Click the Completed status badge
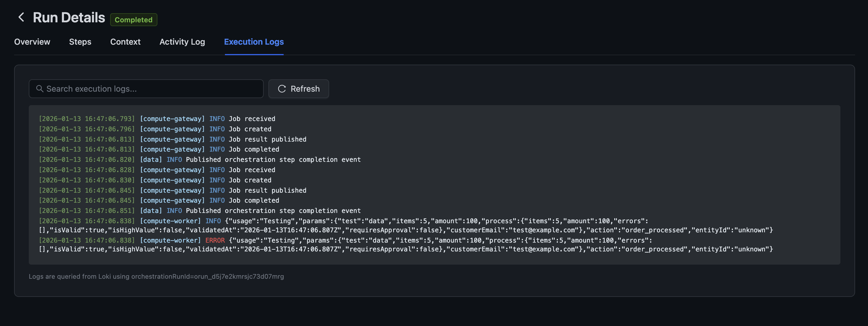Image resolution: width=868 pixels, height=326 pixels. click(133, 20)
